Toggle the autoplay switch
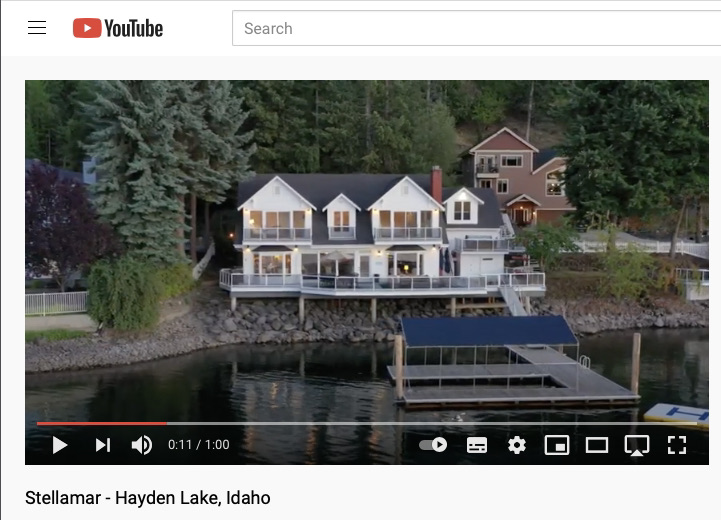The height and width of the screenshot is (520, 721). point(433,445)
